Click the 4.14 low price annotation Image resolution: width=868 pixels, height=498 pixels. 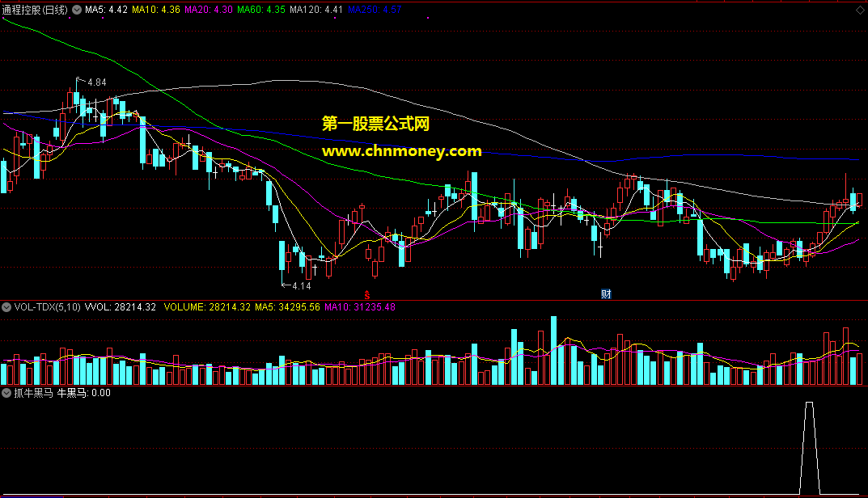coord(302,286)
